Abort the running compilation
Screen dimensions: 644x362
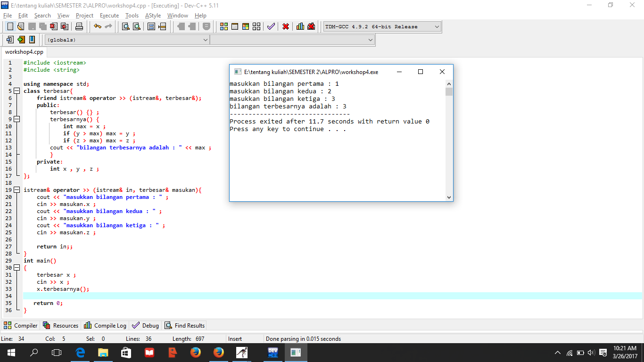(x=285, y=26)
